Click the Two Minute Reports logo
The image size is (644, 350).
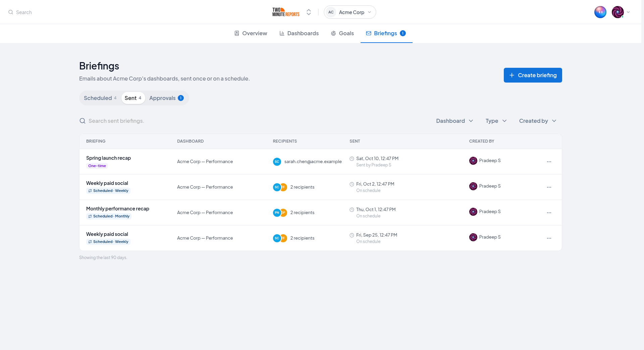coord(286,12)
